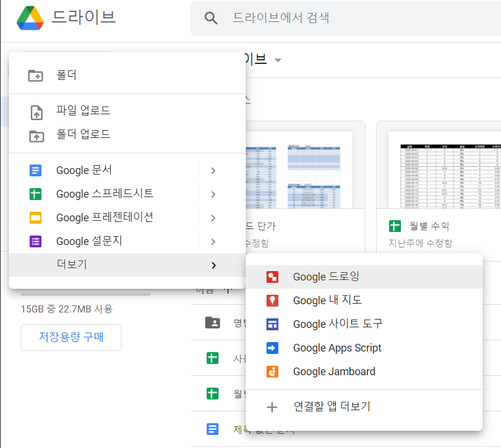This screenshot has height=448, width=501.
Task: Click the plus icon for 연결할 앱 더보기
Action: (x=272, y=407)
